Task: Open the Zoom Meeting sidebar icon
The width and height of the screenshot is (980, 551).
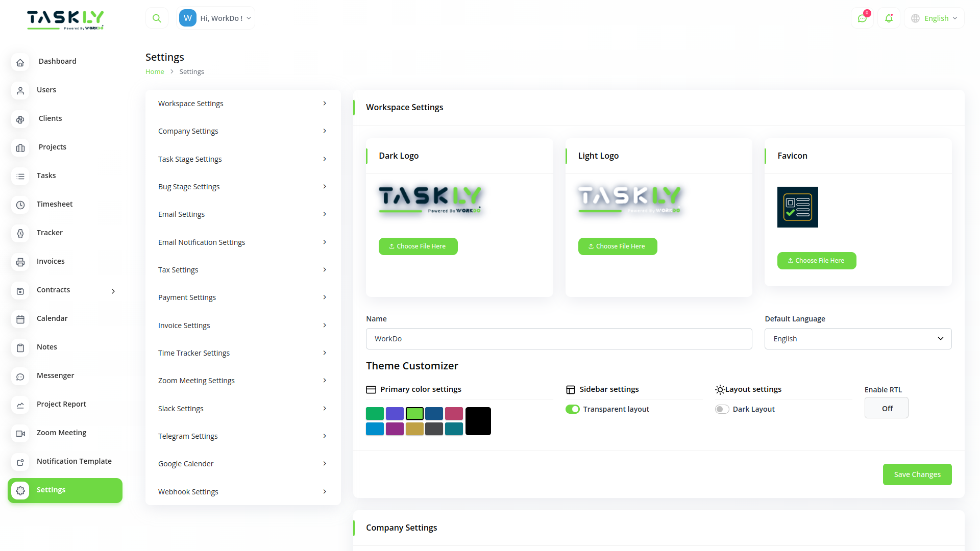Action: [x=20, y=434]
